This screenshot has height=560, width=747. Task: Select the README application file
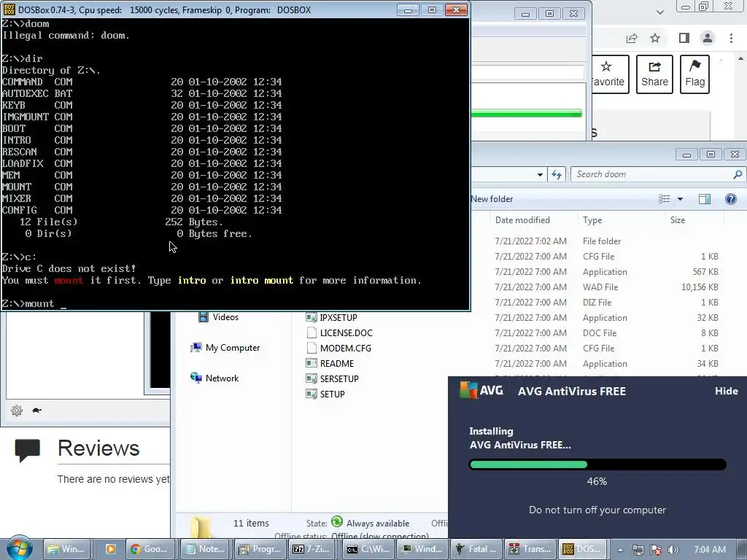[x=330, y=363]
